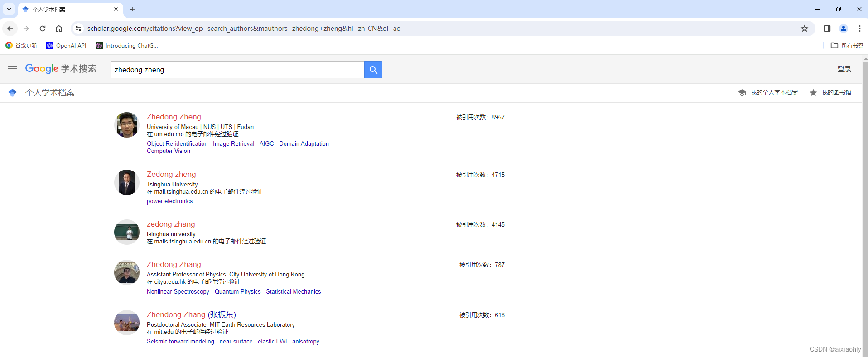This screenshot has height=357, width=868.
Task: Select the anisotropy topic
Action: point(306,341)
